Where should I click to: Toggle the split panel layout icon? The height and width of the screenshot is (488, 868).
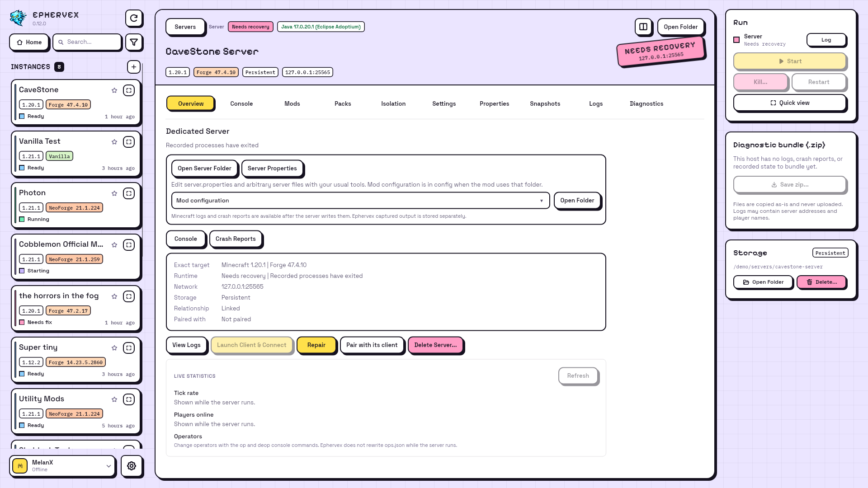643,27
